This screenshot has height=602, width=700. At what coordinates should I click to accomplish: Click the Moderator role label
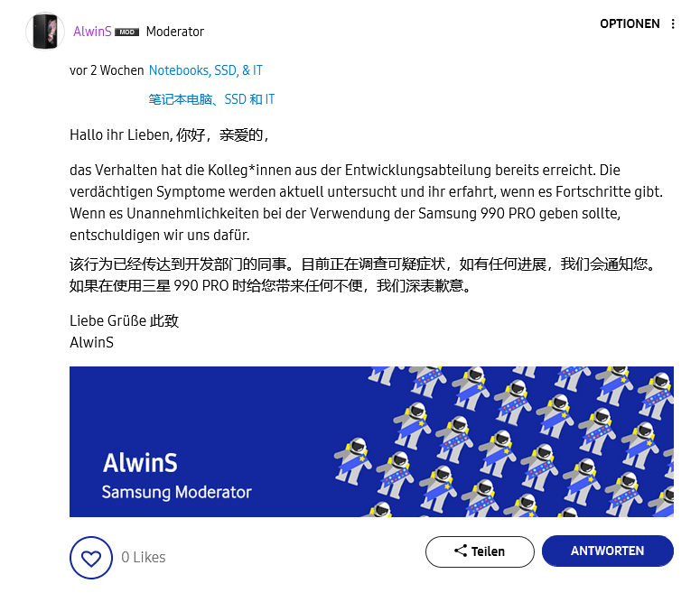175,32
